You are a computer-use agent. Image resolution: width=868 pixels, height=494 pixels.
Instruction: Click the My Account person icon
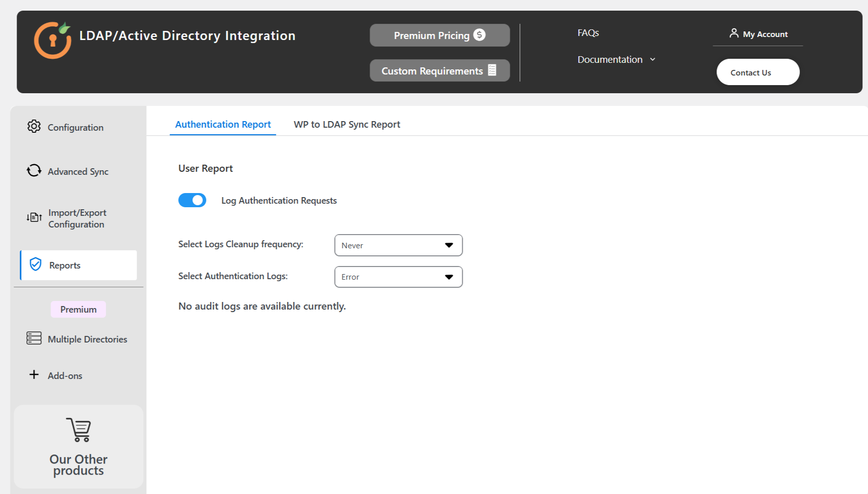pyautogui.click(x=734, y=33)
